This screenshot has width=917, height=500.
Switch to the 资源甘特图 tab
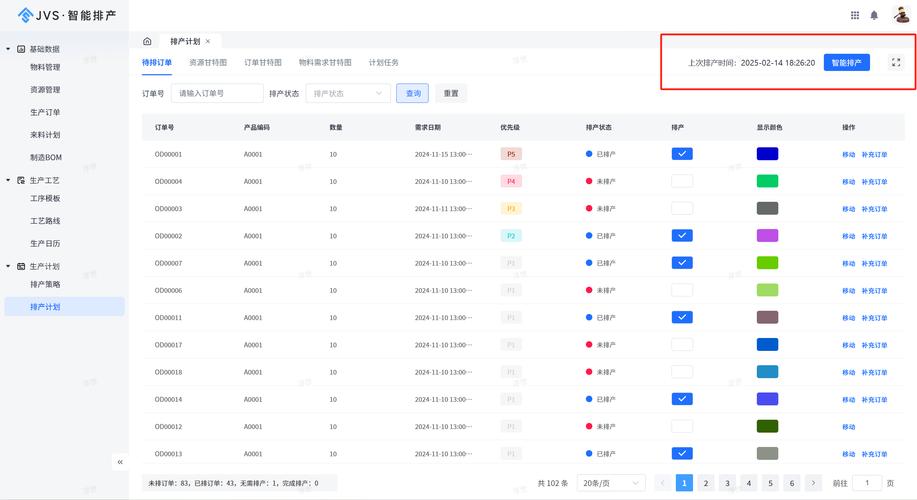pyautogui.click(x=208, y=62)
